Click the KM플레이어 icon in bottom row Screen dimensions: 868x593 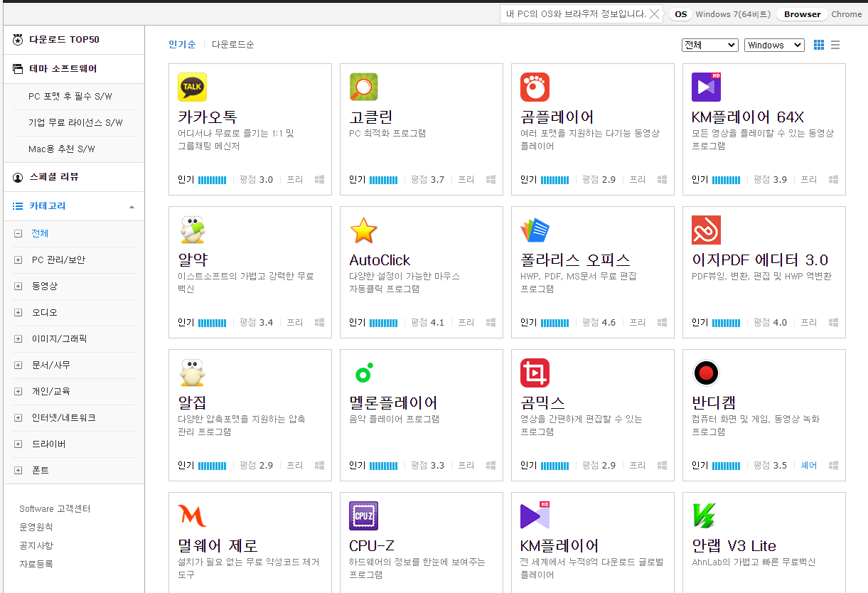(x=535, y=515)
